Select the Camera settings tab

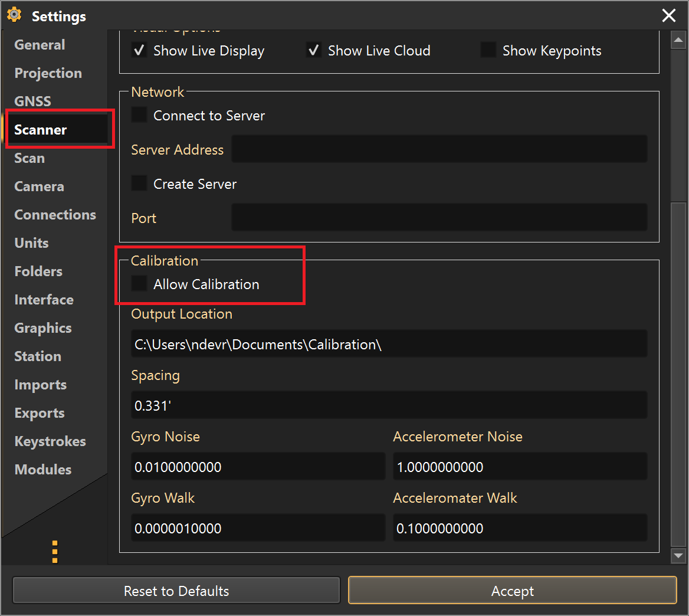click(39, 186)
